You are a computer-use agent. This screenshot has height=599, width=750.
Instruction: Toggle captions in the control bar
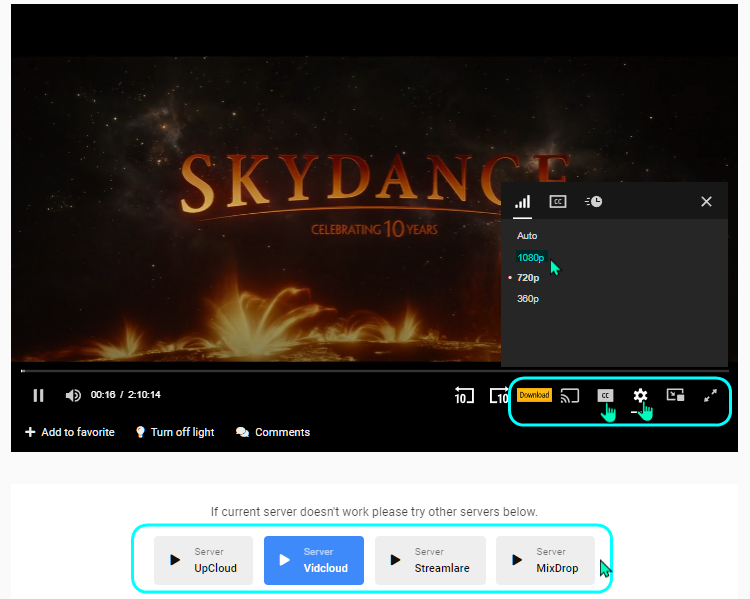[605, 395]
